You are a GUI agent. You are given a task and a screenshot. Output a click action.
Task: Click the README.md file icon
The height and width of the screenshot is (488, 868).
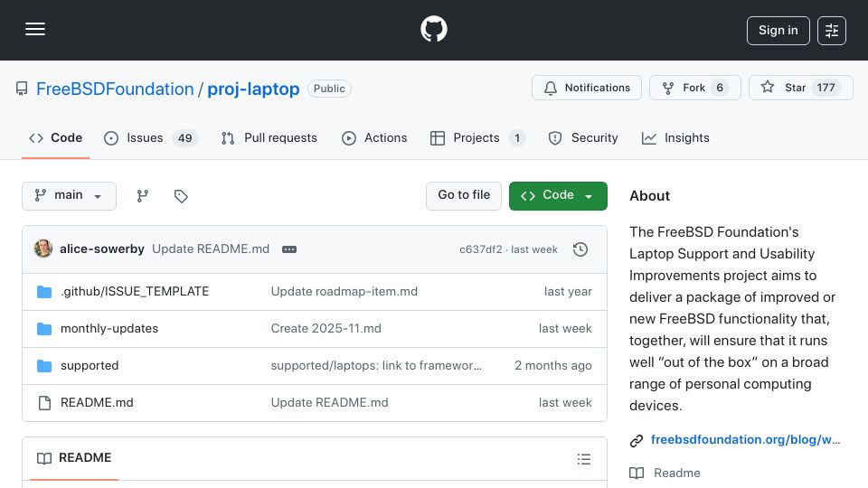tap(44, 403)
